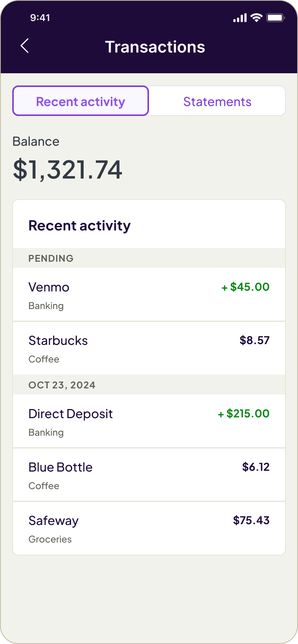
Task: Open the Venmo pending transaction
Action: [x=149, y=295]
